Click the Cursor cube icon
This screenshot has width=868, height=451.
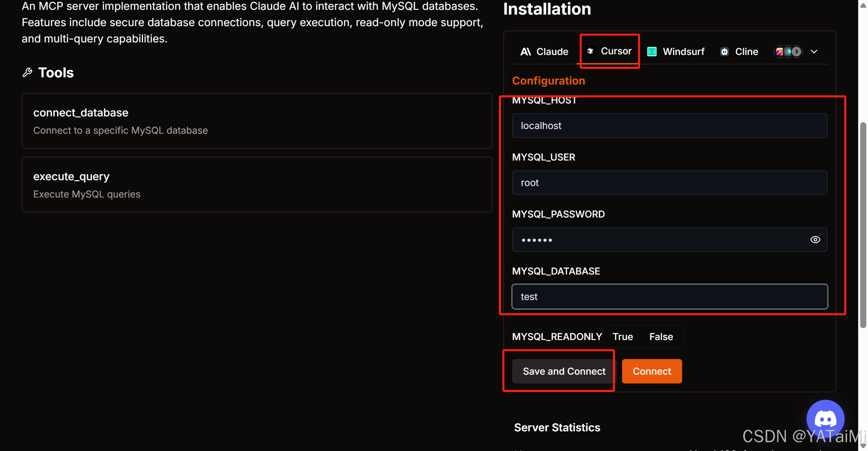pyautogui.click(x=590, y=51)
